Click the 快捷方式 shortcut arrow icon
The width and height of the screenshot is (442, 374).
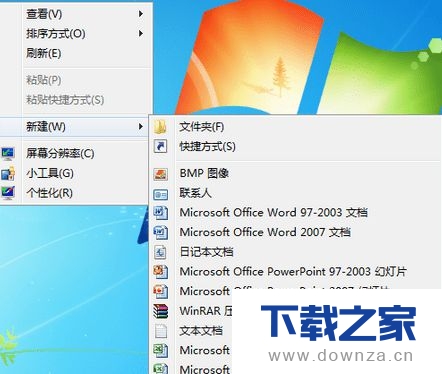[160, 146]
